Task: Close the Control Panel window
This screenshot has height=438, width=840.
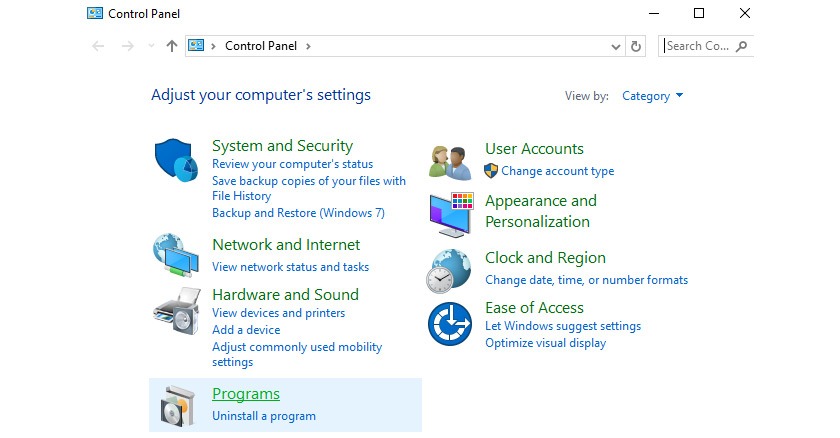Action: tap(745, 13)
